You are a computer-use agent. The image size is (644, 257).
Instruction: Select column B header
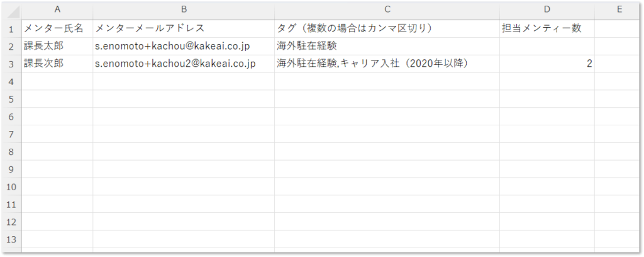pos(183,9)
